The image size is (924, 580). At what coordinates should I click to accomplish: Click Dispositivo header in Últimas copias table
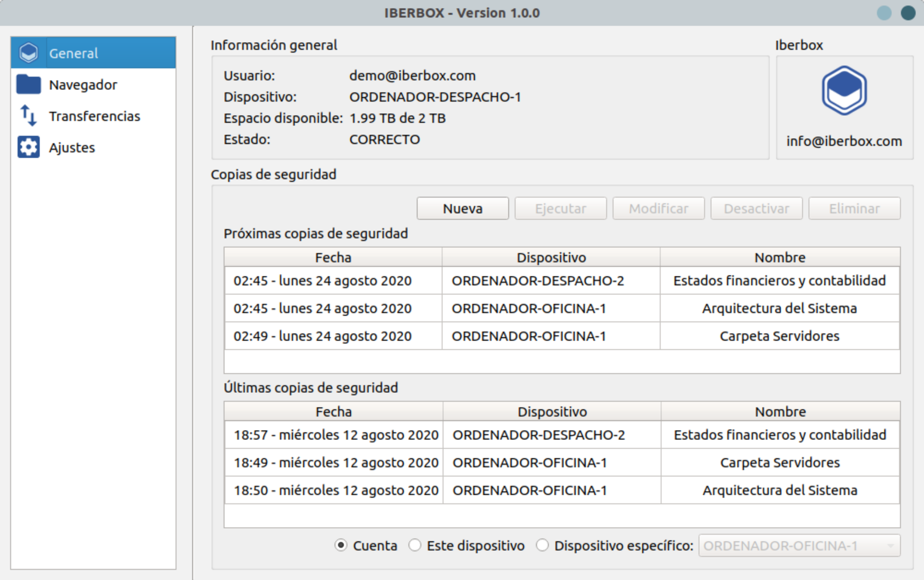tap(552, 411)
